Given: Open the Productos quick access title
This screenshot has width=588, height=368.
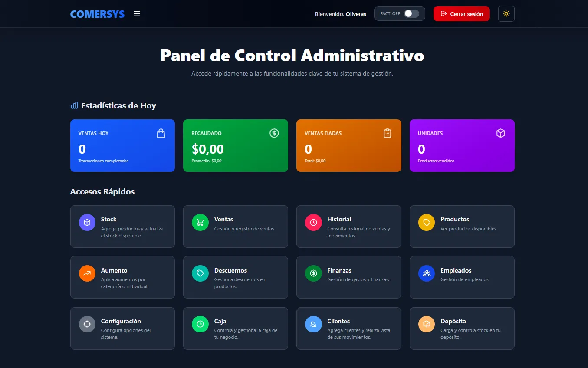Looking at the screenshot, I should pyautogui.click(x=455, y=219).
